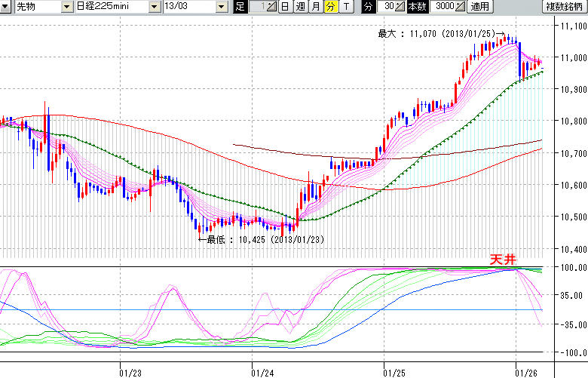Screen dimensions: 588x378
Task: Expand the 日経225mini symbol dropdown
Action: [x=154, y=7]
